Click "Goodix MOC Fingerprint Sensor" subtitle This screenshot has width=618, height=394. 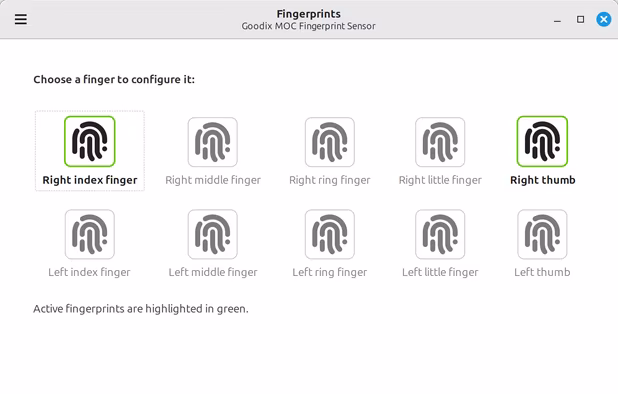pyautogui.click(x=309, y=26)
